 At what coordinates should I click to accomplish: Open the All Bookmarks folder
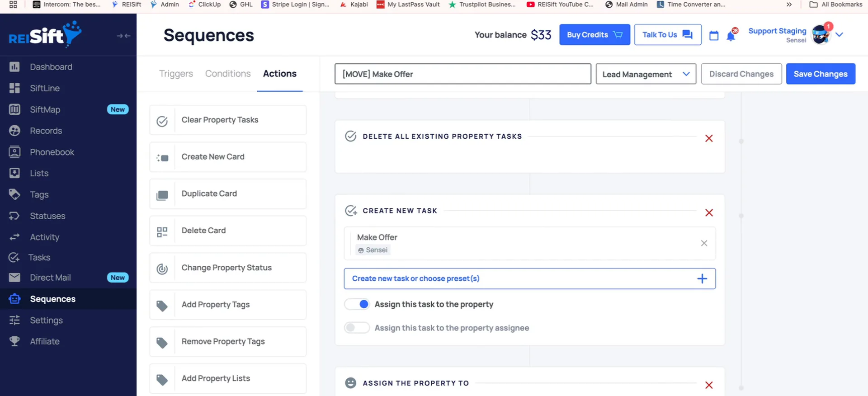click(x=836, y=5)
